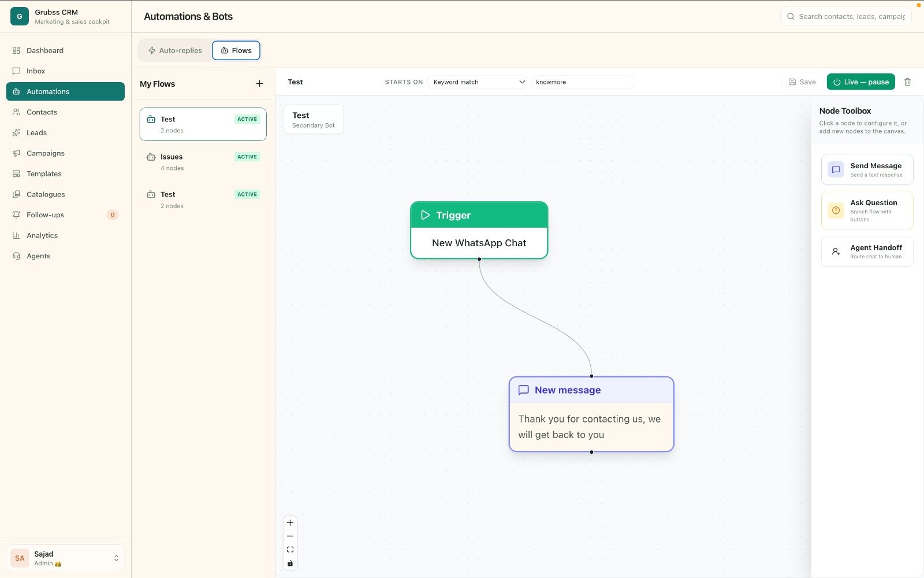This screenshot has height=578, width=924.
Task: Click the Contacts people icon
Action: (x=16, y=112)
